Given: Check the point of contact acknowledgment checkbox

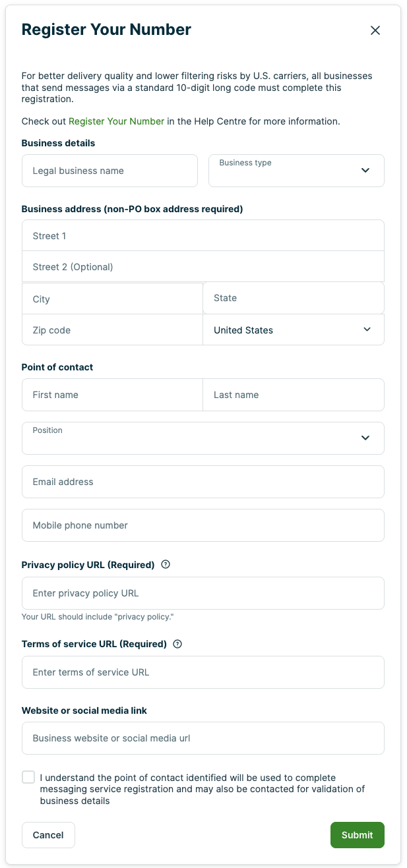Looking at the screenshot, I should tap(28, 777).
